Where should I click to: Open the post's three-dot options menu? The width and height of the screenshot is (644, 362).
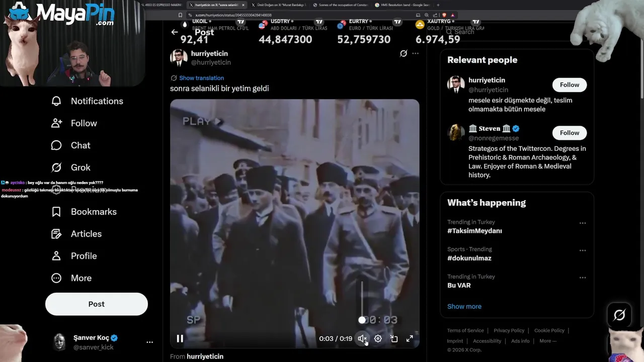tap(415, 53)
